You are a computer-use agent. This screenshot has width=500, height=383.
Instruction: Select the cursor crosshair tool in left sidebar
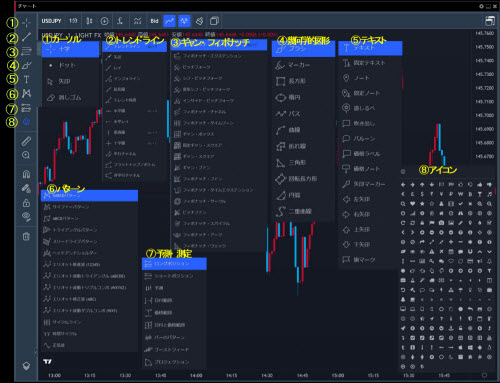(26, 23)
